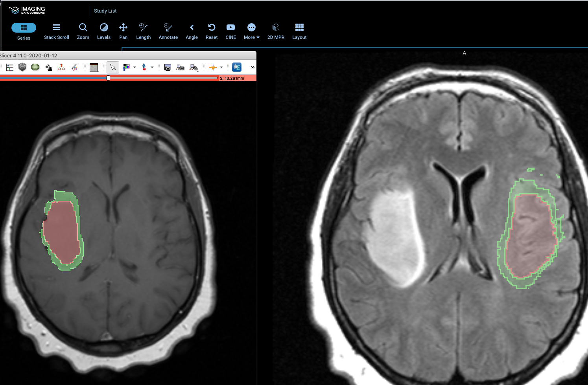
Task: Expand the window/level tool dropdown arrow
Action: pyautogui.click(x=135, y=68)
